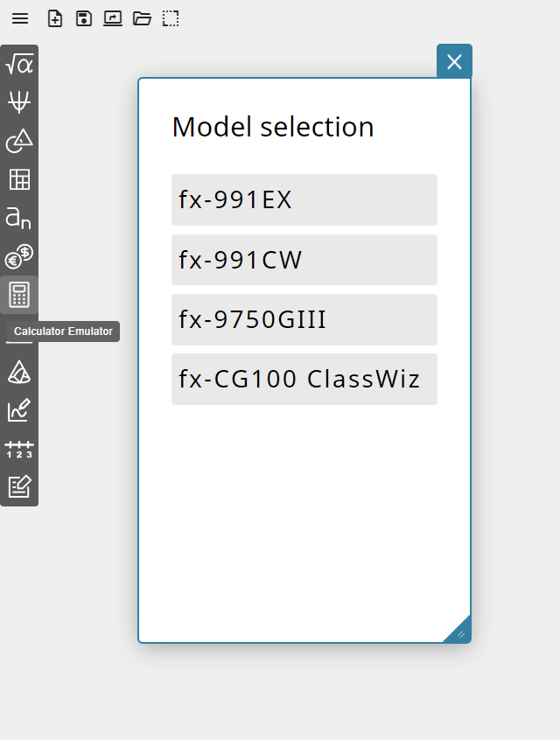Open the 3D pyramid geometry tool
Screen dimensions: 560x740
point(19,372)
